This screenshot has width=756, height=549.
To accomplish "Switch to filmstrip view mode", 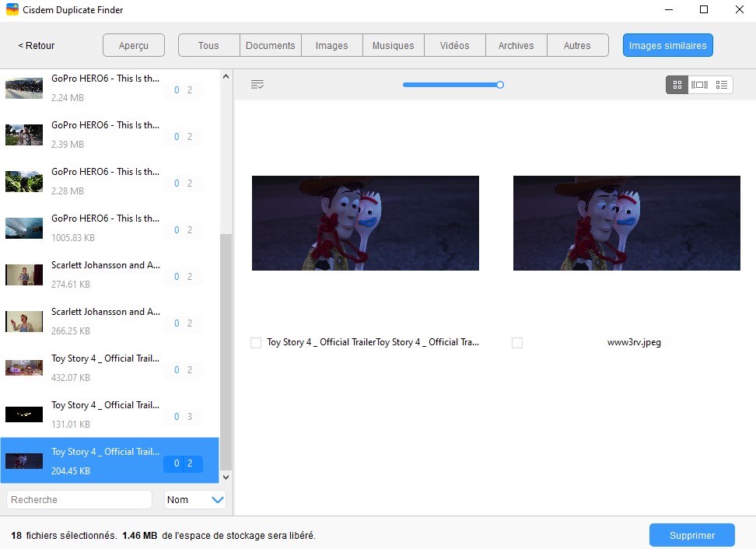I will (699, 85).
